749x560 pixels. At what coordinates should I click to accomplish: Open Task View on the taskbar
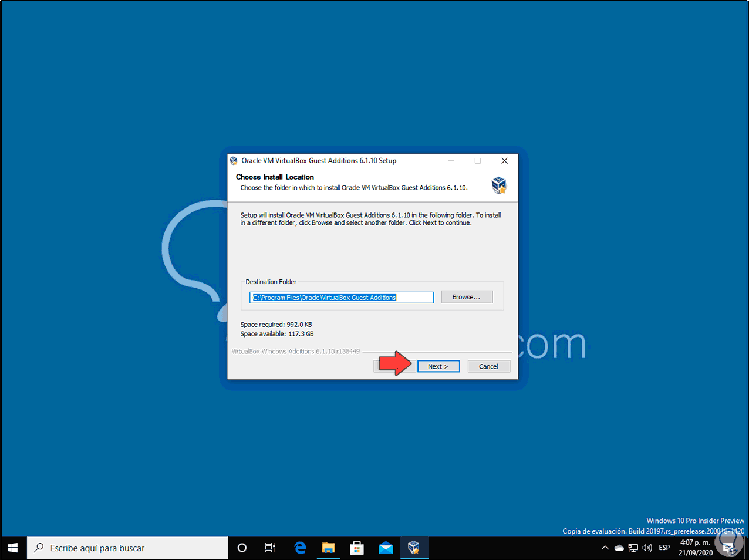tap(270, 548)
